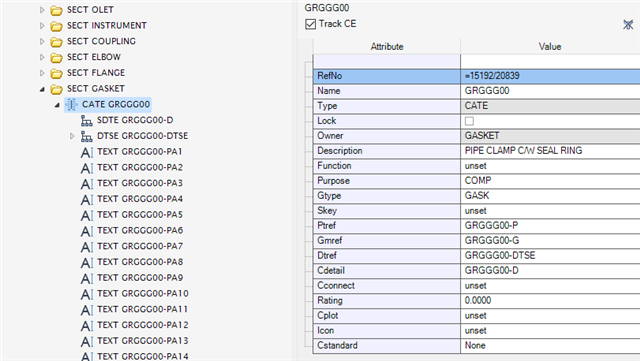This screenshot has width=640, height=361.
Task: Click the Attribute column header
Action: (x=387, y=47)
